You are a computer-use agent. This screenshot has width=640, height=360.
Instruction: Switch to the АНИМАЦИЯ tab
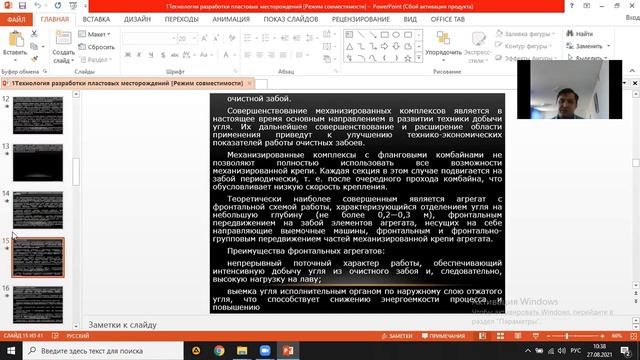pos(231,19)
